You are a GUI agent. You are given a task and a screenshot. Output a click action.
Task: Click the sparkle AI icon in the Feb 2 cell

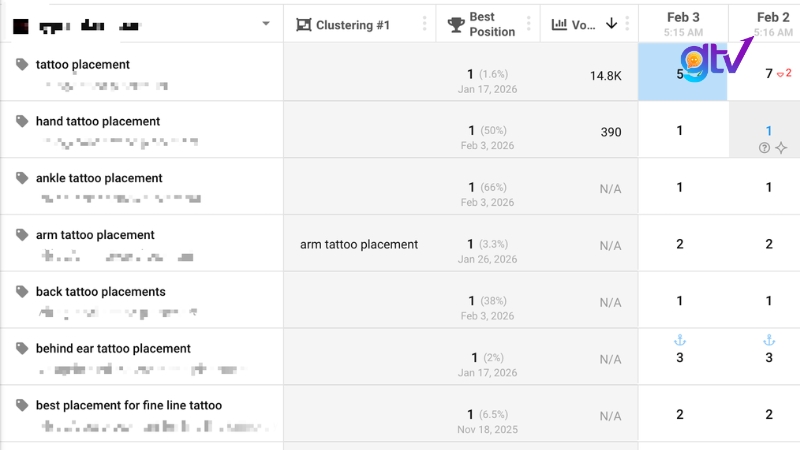coord(781,148)
